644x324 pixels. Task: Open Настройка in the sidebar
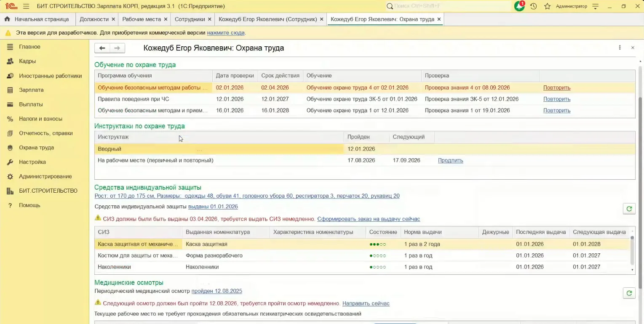click(32, 162)
